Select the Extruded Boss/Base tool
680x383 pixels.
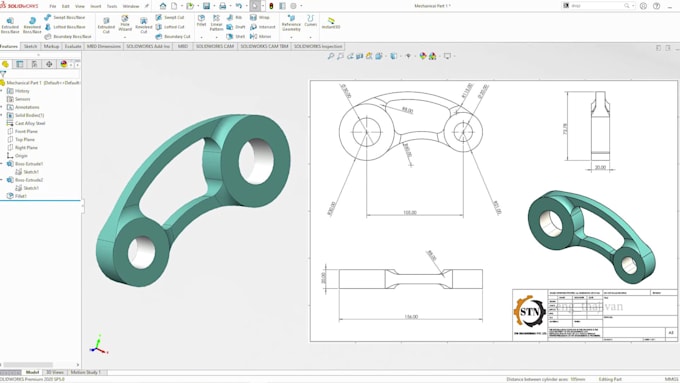pos(10,25)
